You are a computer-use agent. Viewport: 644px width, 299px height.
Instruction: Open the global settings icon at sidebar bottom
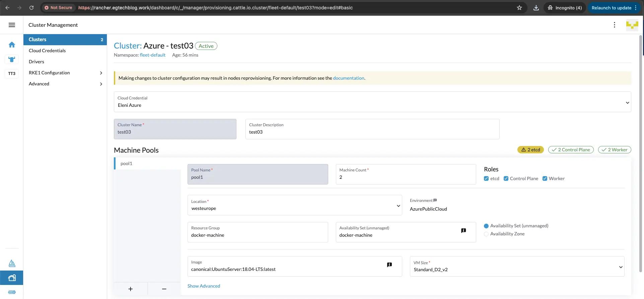click(12, 292)
